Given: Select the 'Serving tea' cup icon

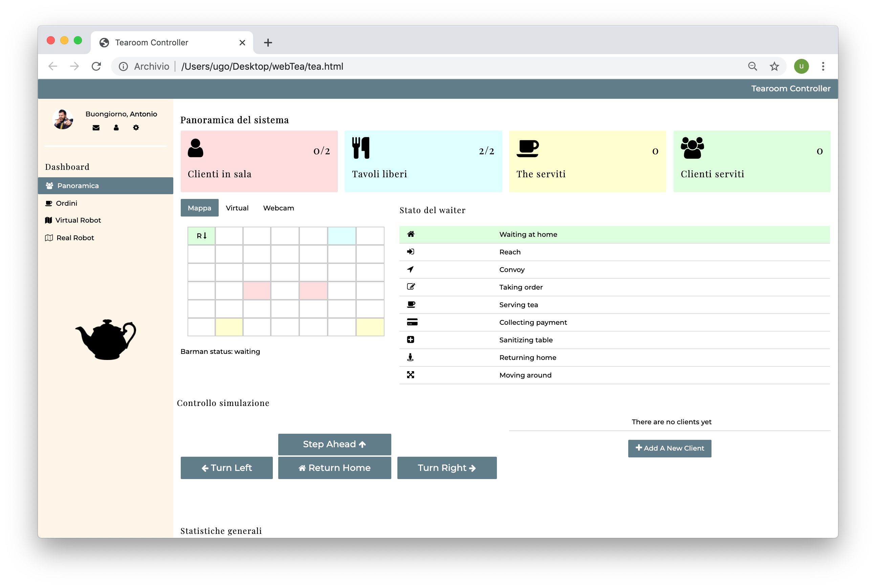Looking at the screenshot, I should point(412,304).
